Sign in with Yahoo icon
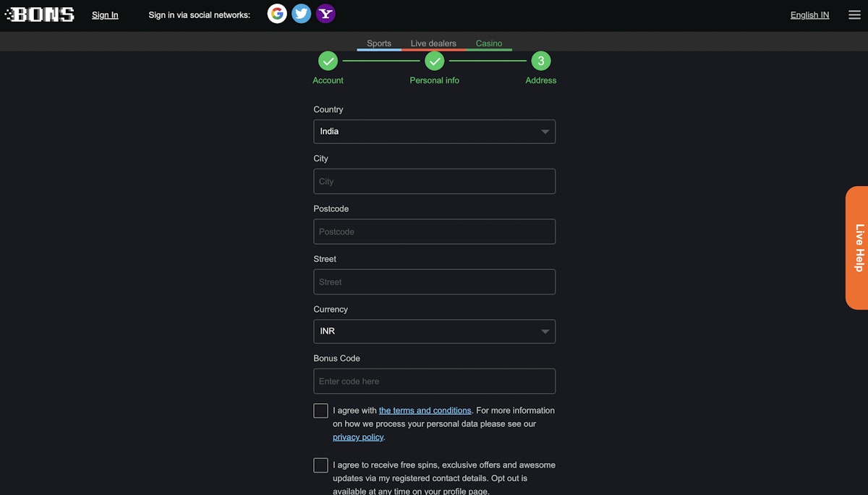This screenshot has width=868, height=495. (325, 14)
